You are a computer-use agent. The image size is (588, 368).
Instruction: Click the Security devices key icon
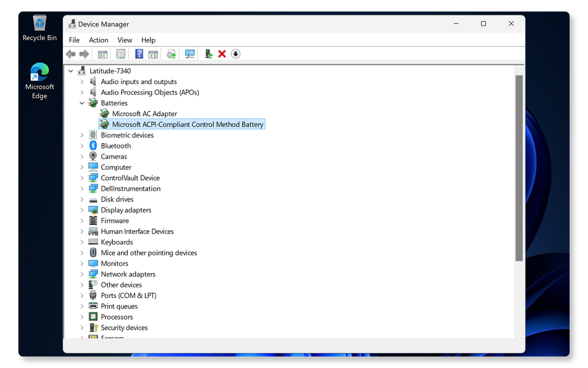(93, 327)
